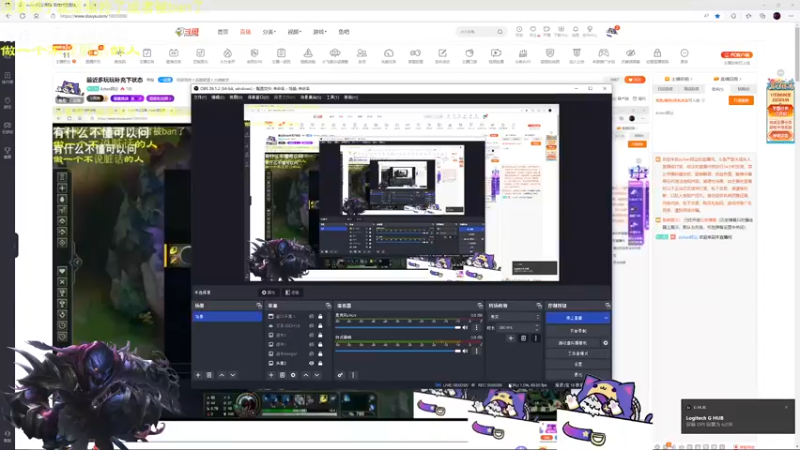Open advanced audio properties gear in mixer
Image resolution: width=800 pixels, height=450 pixels.
click(340, 375)
